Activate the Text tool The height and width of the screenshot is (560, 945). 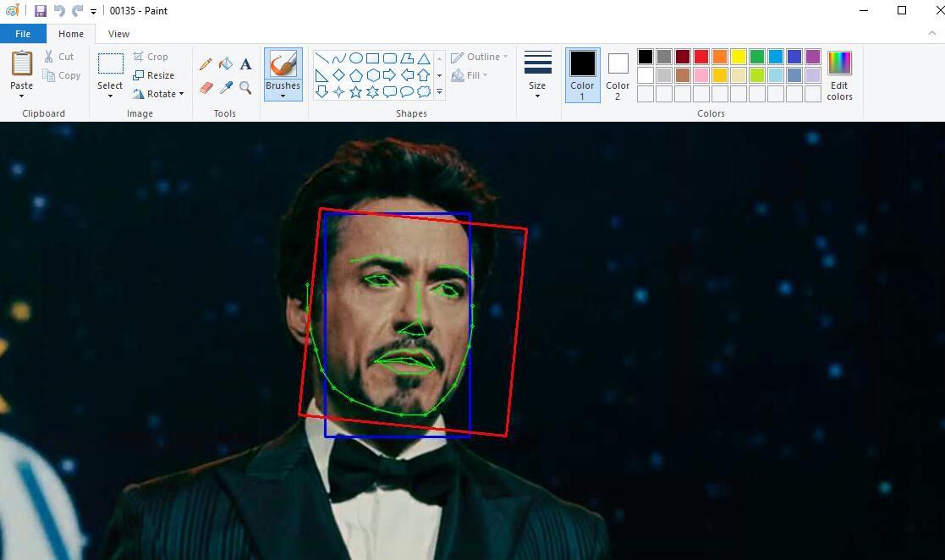coord(245,64)
